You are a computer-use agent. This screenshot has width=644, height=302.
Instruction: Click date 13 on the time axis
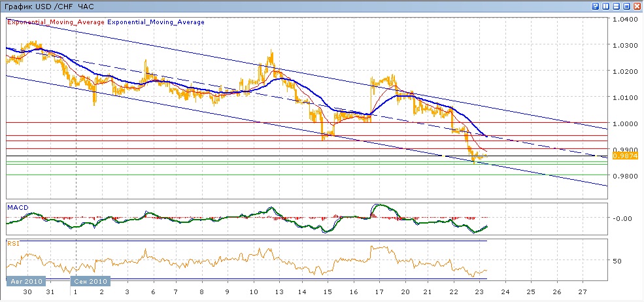279,292
